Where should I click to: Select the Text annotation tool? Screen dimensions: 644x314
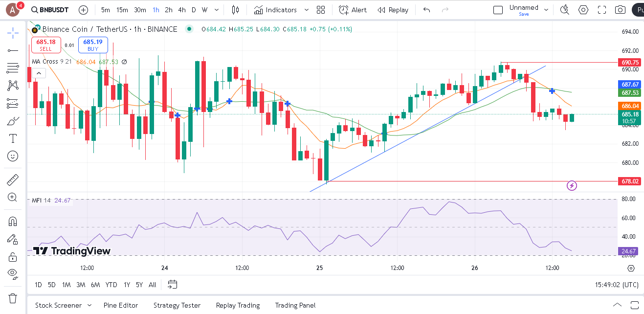tap(13, 138)
